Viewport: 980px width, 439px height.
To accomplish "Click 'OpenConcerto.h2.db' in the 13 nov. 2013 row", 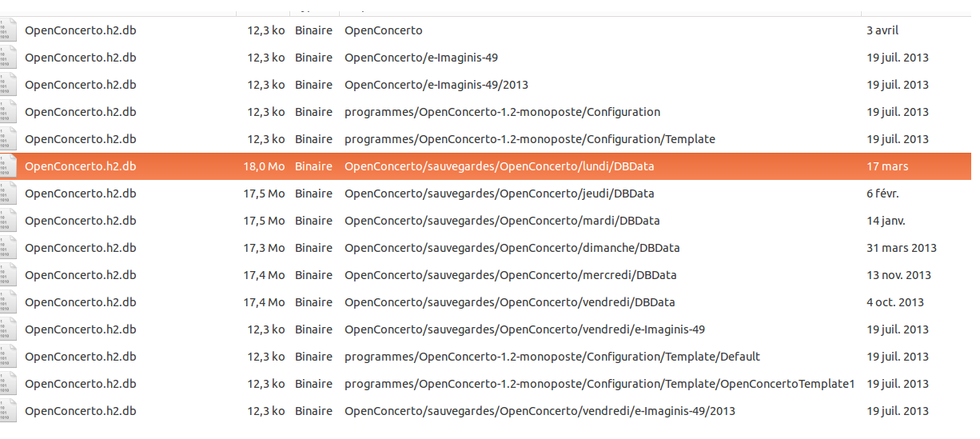I will pos(81,275).
